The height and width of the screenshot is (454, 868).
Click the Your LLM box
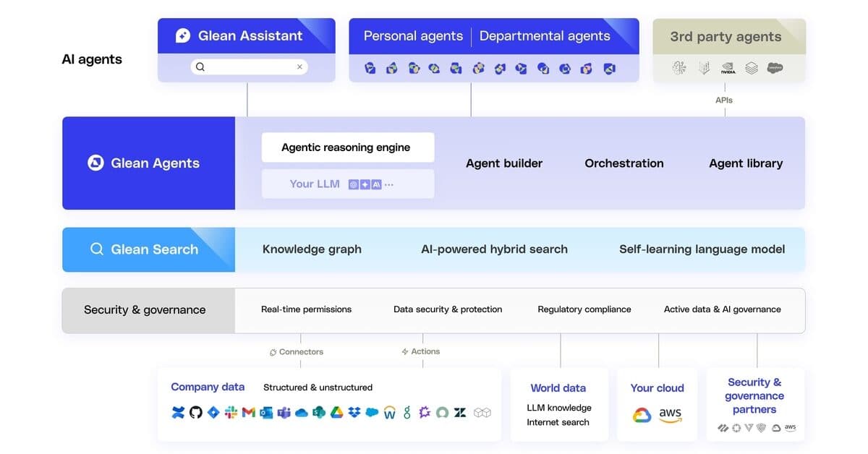point(348,184)
